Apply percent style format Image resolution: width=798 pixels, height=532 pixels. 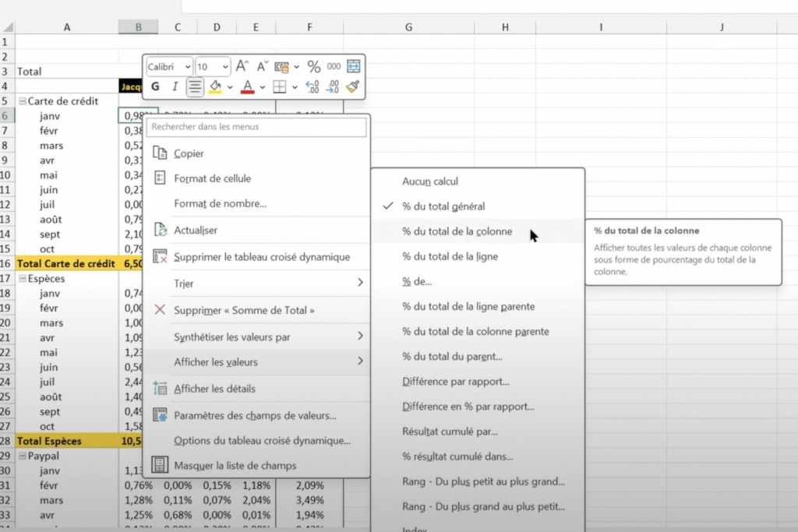click(x=313, y=67)
